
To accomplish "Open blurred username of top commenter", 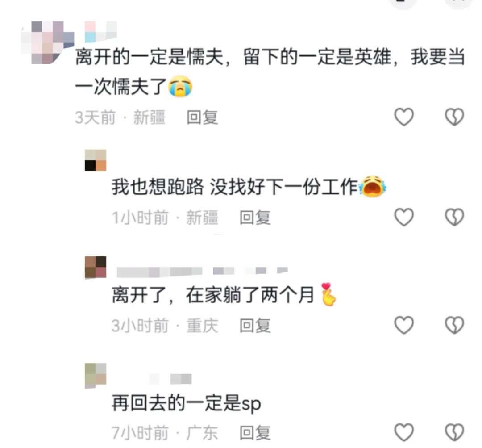I will 100,32.
